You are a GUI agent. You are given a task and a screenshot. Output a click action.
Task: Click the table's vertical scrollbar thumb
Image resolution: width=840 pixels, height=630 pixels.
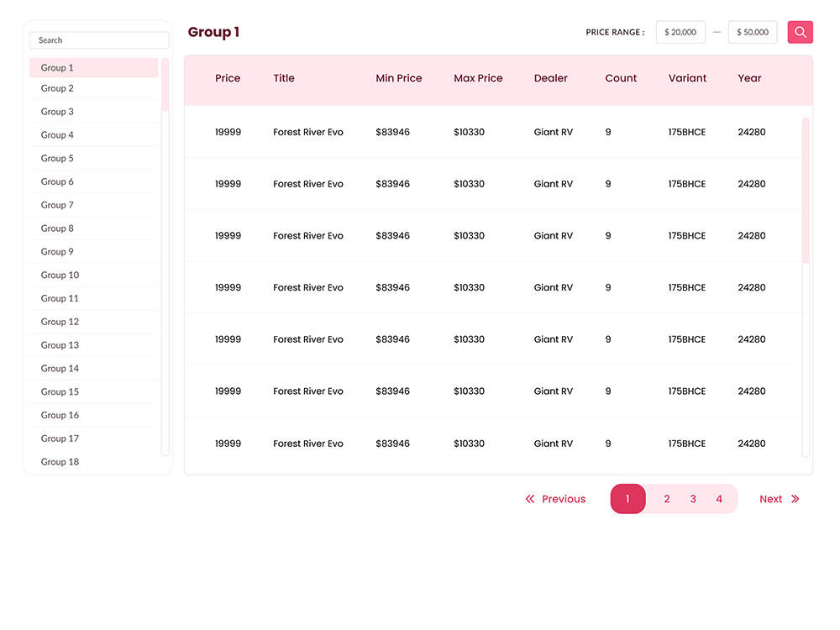[806, 190]
